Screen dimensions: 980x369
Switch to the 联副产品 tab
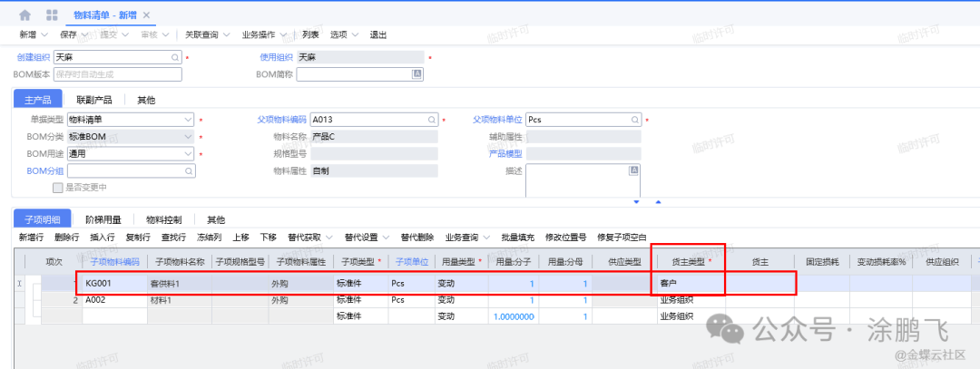93,100
